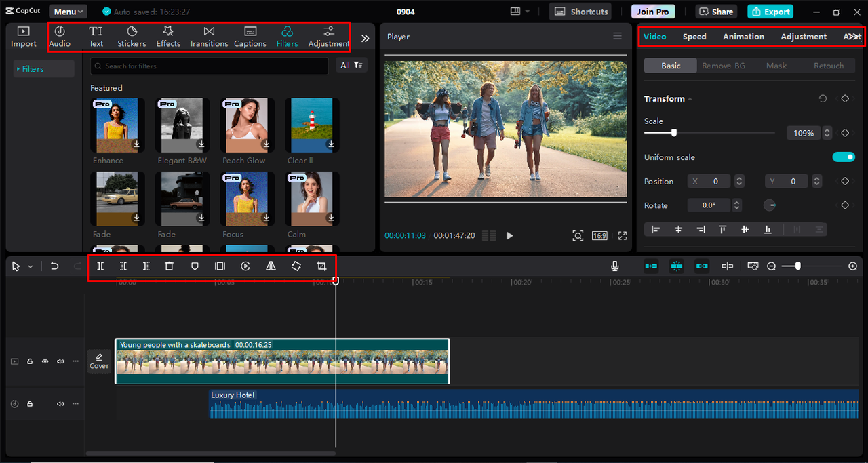The image size is (868, 463).
Task: Download the Clear II filter
Action: click(x=332, y=144)
